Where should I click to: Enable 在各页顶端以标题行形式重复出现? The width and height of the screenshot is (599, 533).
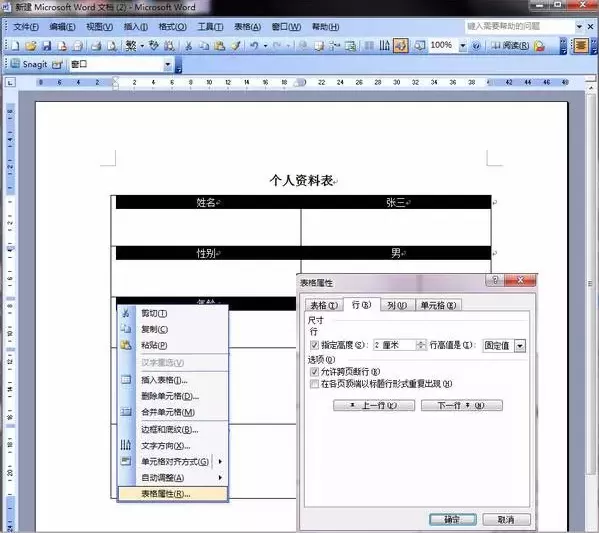click(314, 384)
